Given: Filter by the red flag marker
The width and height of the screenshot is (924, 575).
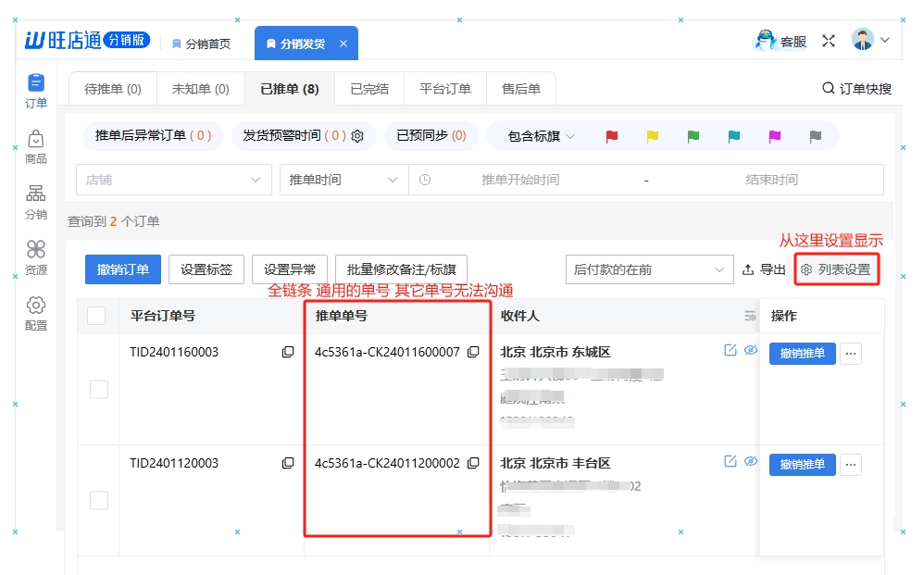Looking at the screenshot, I should point(611,136).
